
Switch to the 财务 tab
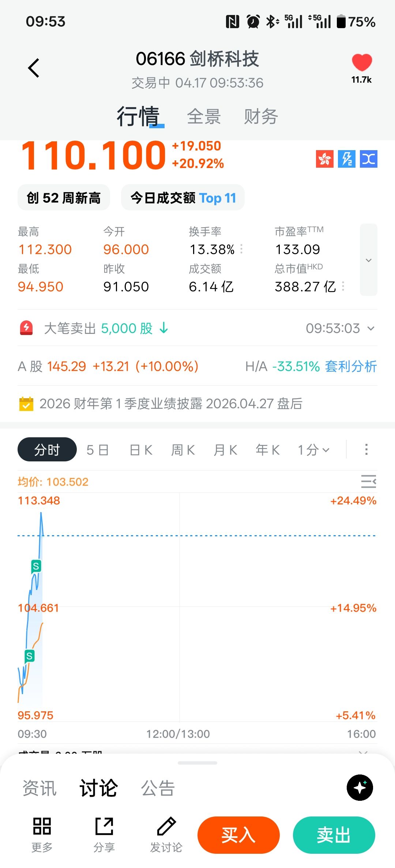(x=261, y=117)
